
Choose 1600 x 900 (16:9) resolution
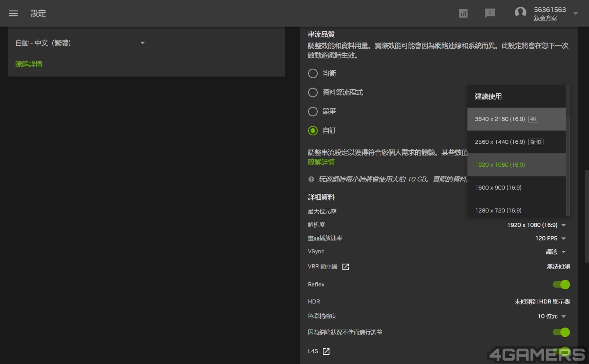516,188
